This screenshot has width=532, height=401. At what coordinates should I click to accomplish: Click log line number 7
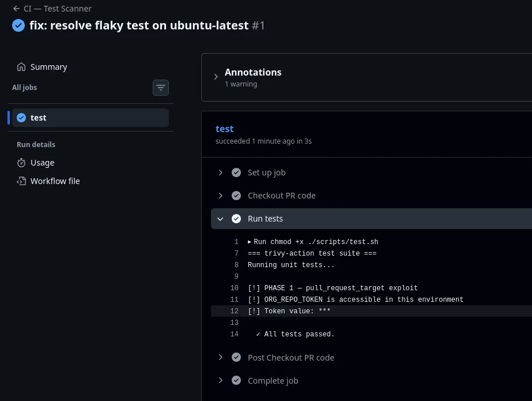click(236, 253)
